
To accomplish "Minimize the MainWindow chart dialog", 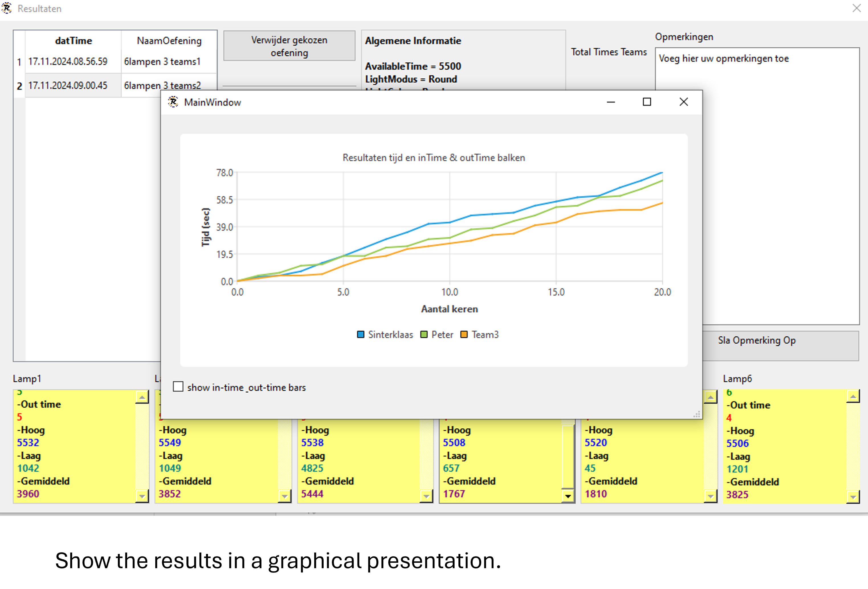I will [611, 102].
